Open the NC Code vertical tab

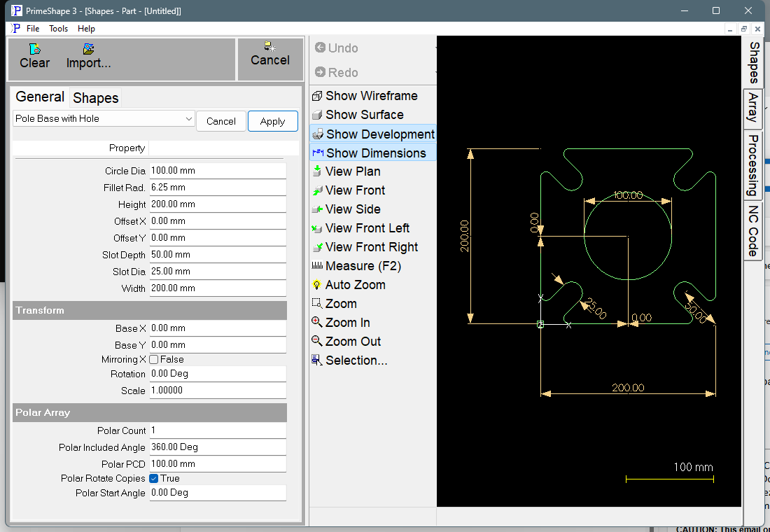(752, 231)
